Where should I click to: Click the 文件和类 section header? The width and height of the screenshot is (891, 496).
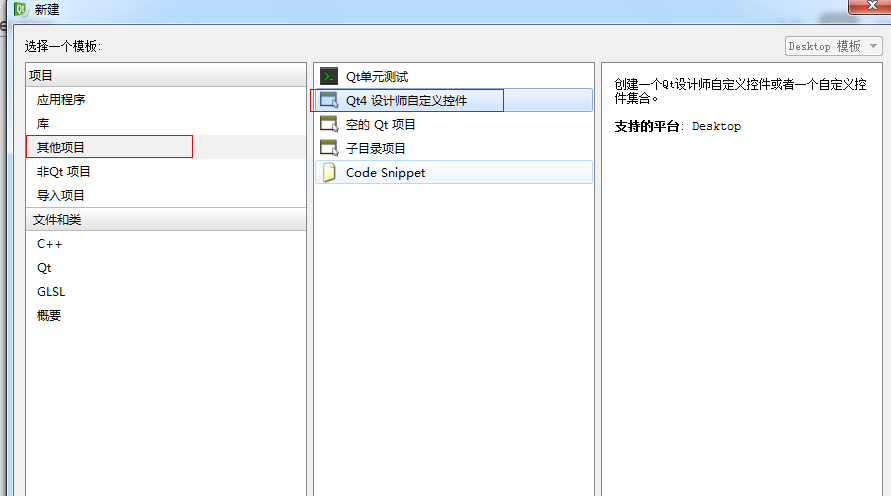point(166,219)
